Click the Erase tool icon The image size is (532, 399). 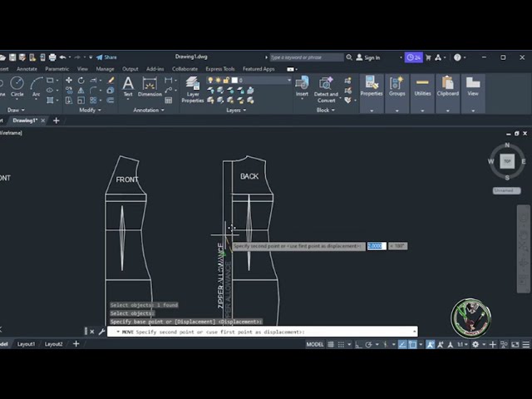(x=111, y=80)
